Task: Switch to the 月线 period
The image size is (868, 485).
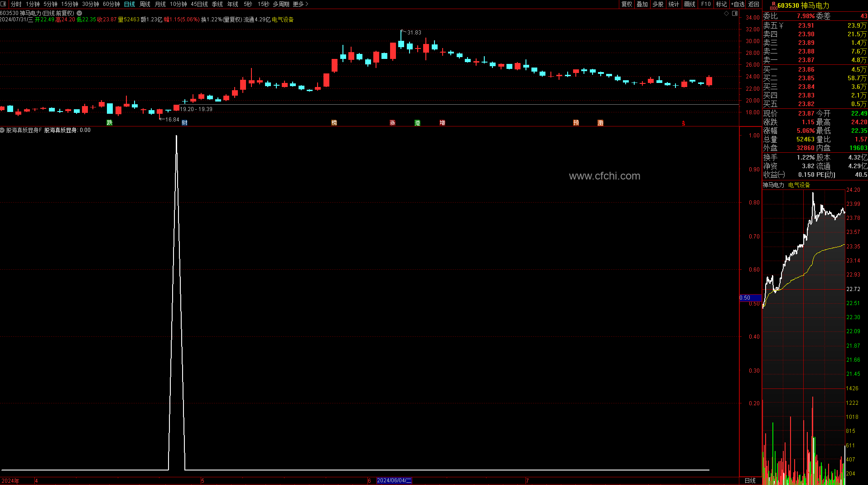Action: pyautogui.click(x=160, y=4)
